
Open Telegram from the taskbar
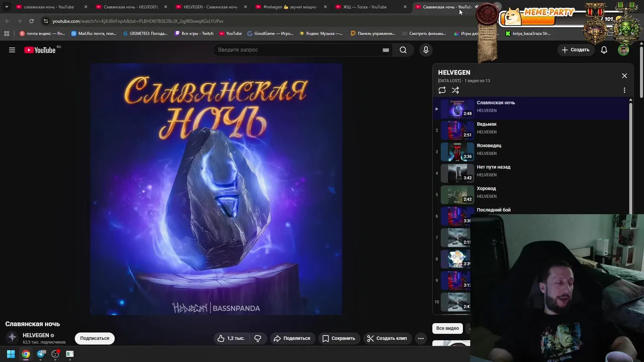click(x=41, y=354)
